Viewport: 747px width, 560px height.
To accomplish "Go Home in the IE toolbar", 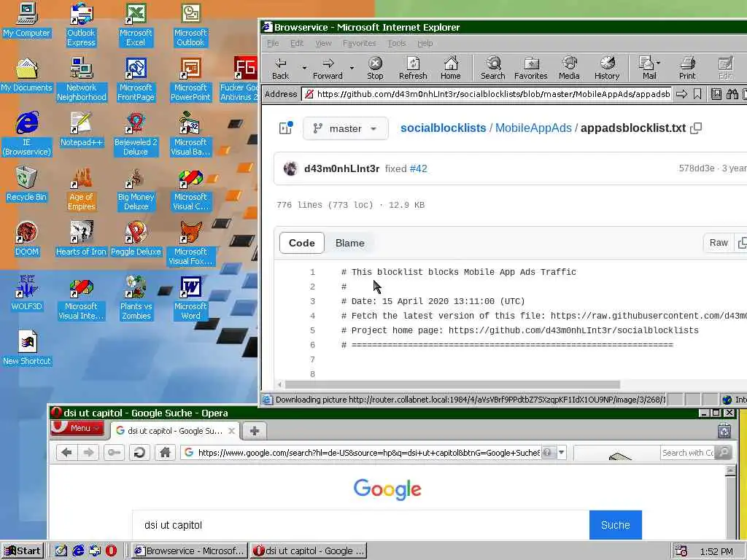I will coord(451,68).
